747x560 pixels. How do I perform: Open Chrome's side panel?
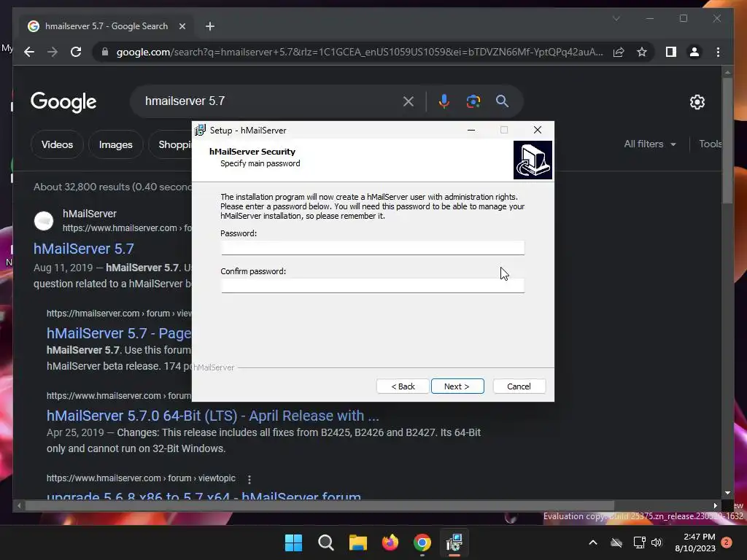click(671, 52)
